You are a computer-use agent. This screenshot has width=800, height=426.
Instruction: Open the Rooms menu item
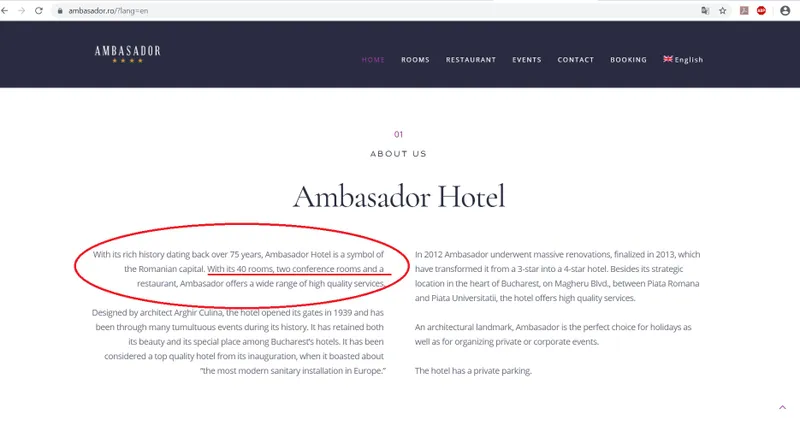pyautogui.click(x=415, y=60)
